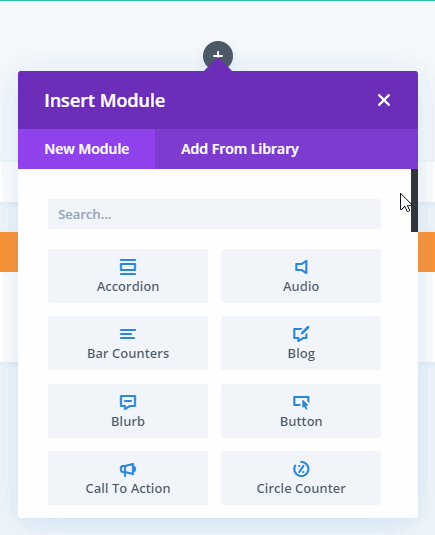The height and width of the screenshot is (535, 435).
Task: Switch to the New Module tab
Action: pos(87,149)
